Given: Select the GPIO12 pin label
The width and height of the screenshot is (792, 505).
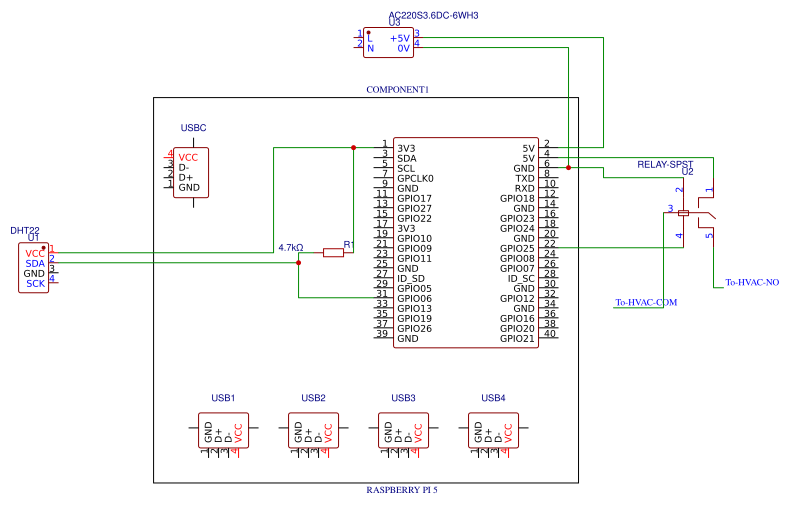Looking at the screenshot, I should [x=517, y=298].
